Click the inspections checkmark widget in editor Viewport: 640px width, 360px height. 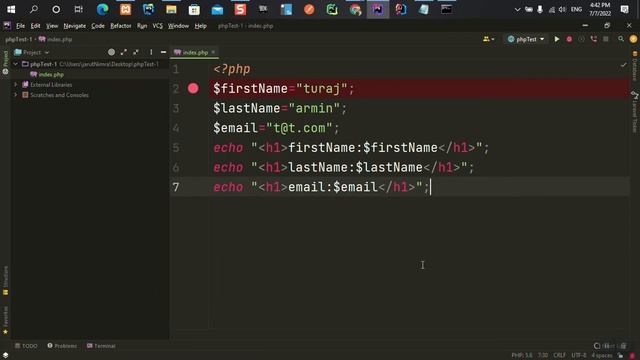(x=623, y=65)
